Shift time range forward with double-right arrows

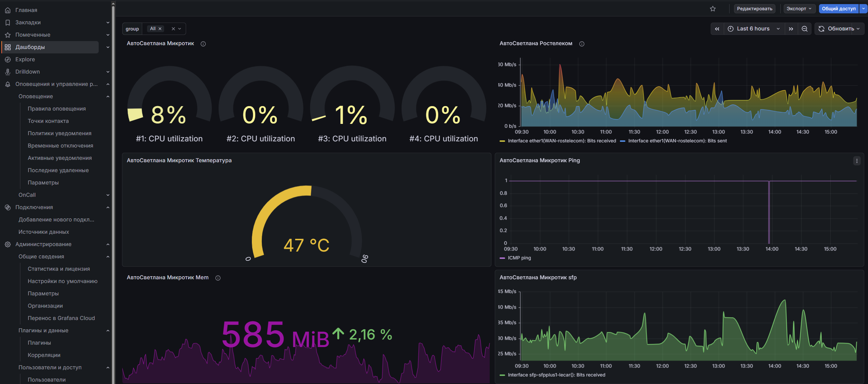tap(791, 29)
